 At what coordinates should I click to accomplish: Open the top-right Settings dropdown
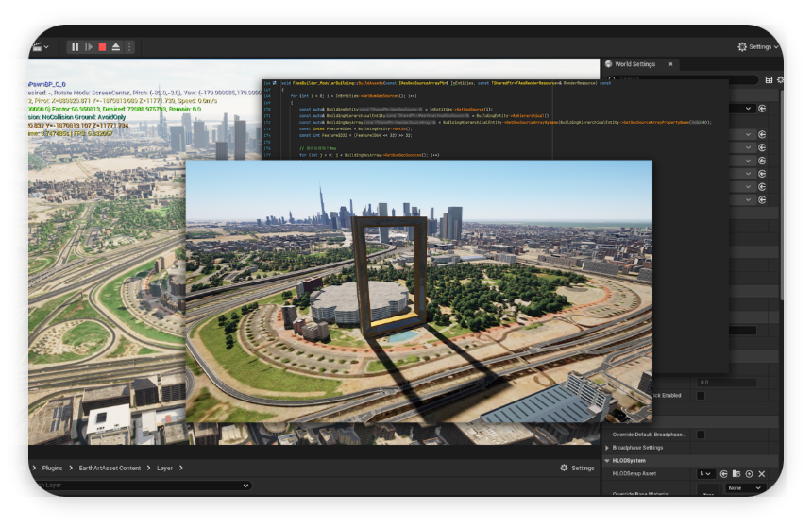coord(757,46)
